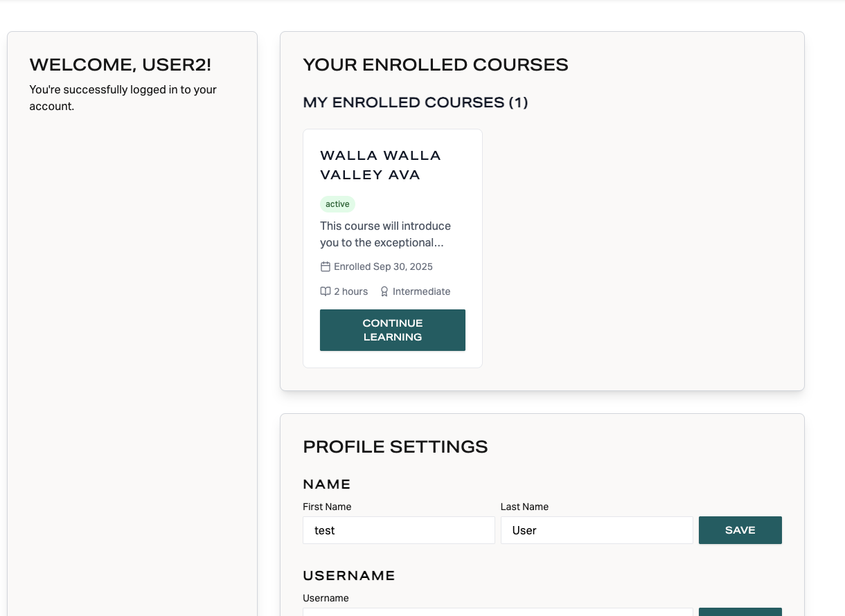
Task: Edit the Last Name field containing User
Action: pos(597,530)
